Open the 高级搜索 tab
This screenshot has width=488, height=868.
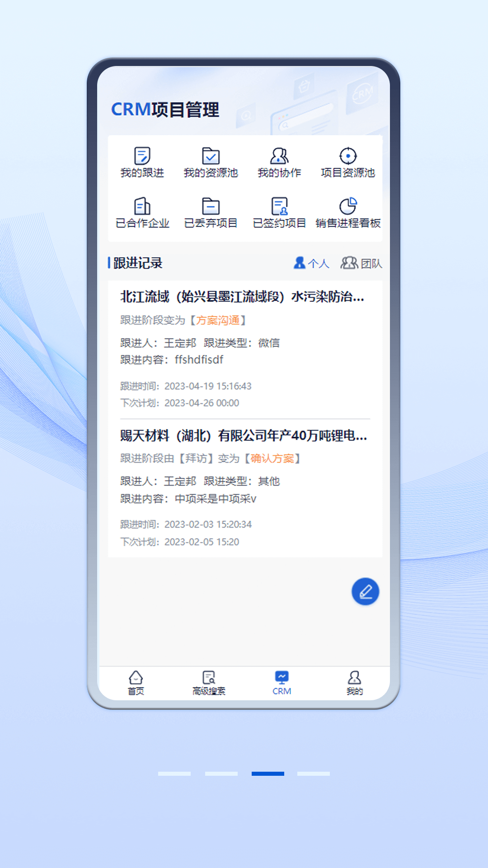pyautogui.click(x=209, y=683)
